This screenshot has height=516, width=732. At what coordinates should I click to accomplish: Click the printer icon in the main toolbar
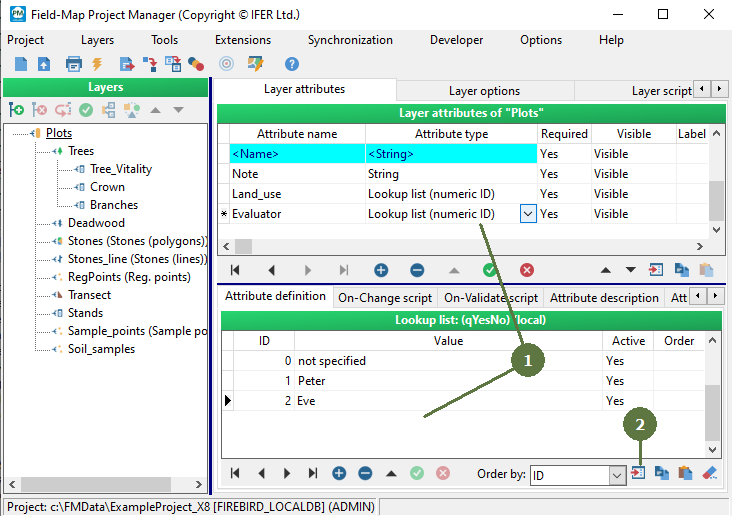[73, 63]
